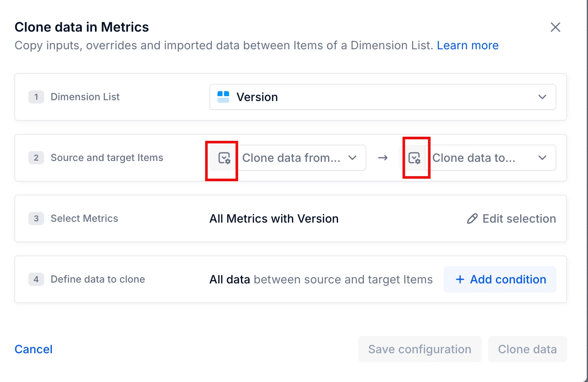Click the Clone data button
Image resolution: width=588 pixels, height=382 pixels.
pos(527,349)
